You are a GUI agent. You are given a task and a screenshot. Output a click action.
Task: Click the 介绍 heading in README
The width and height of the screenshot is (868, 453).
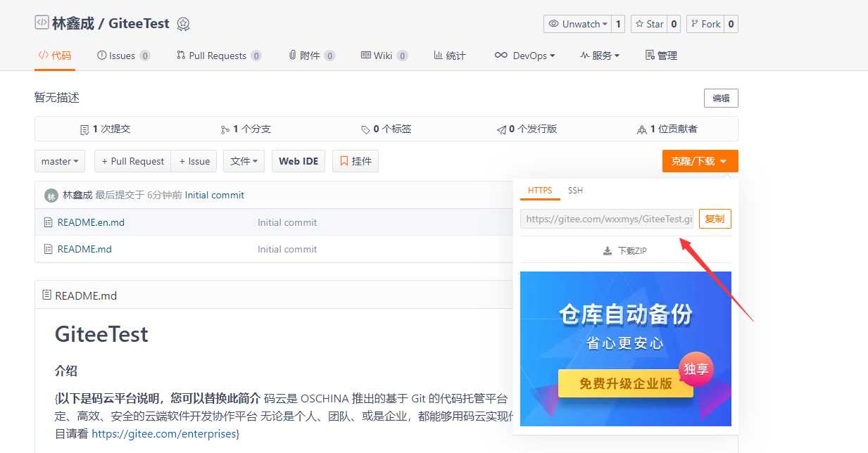tap(66, 371)
